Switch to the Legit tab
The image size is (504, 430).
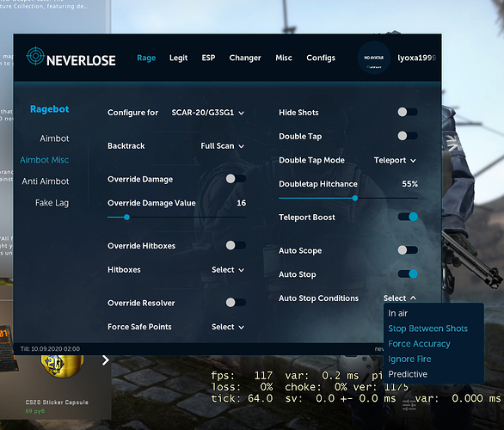(178, 58)
